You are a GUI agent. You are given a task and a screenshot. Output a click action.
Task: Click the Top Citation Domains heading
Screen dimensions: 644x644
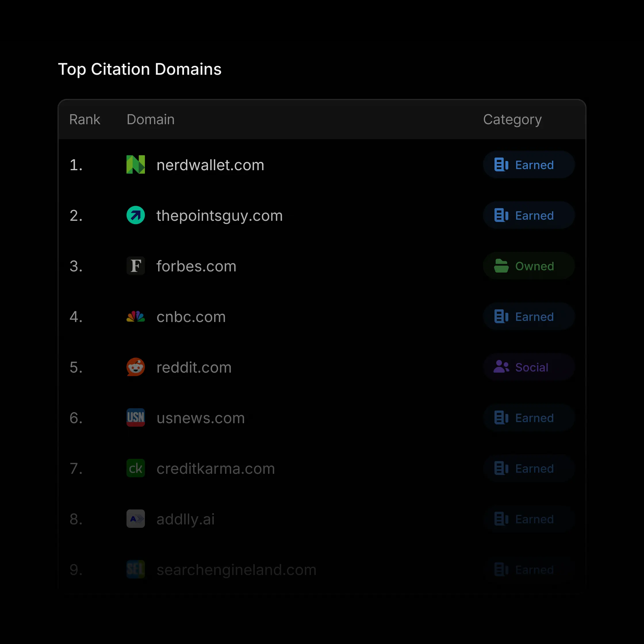[x=140, y=69]
